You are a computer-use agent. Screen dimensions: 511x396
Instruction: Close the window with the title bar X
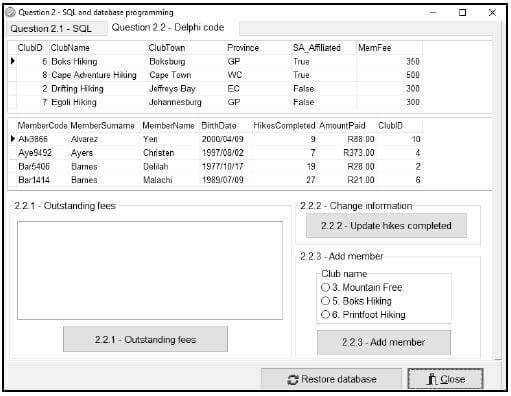[x=492, y=13]
